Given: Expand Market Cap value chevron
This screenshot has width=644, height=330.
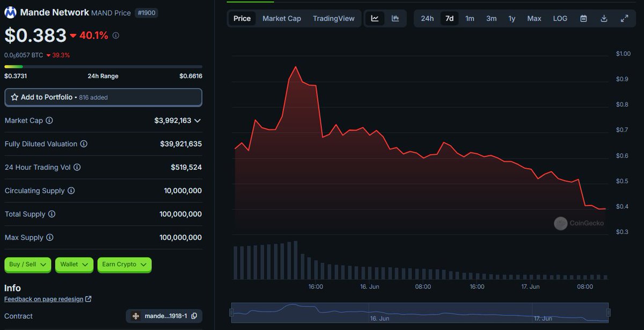Looking at the screenshot, I should point(197,120).
